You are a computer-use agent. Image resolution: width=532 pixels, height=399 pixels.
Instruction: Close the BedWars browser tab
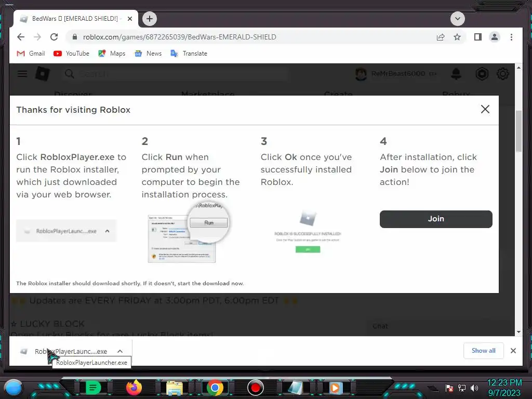point(129,19)
